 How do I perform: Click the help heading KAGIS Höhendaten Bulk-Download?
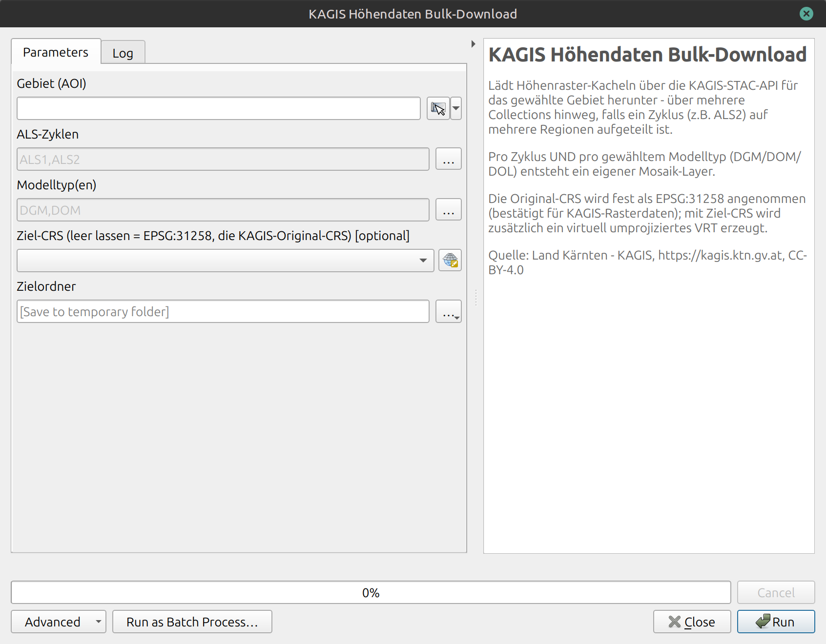coord(647,55)
